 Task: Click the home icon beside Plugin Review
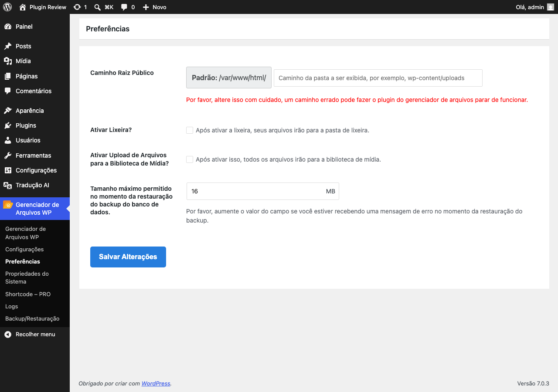(x=23, y=7)
